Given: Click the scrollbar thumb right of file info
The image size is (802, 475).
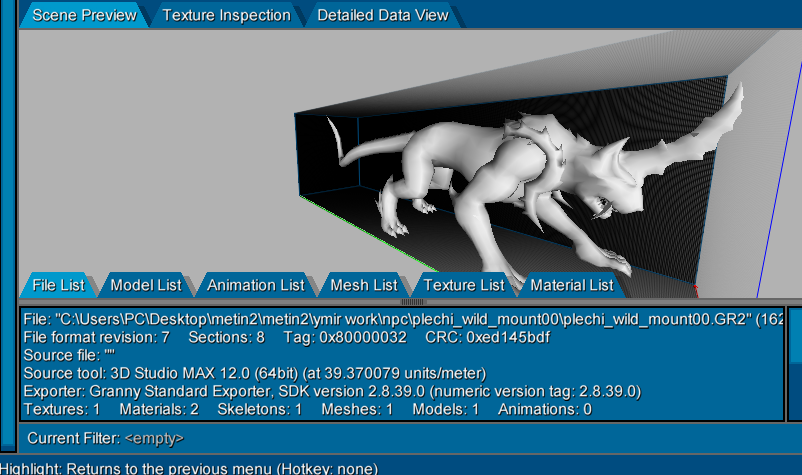Looking at the screenshot, I should (x=795, y=335).
